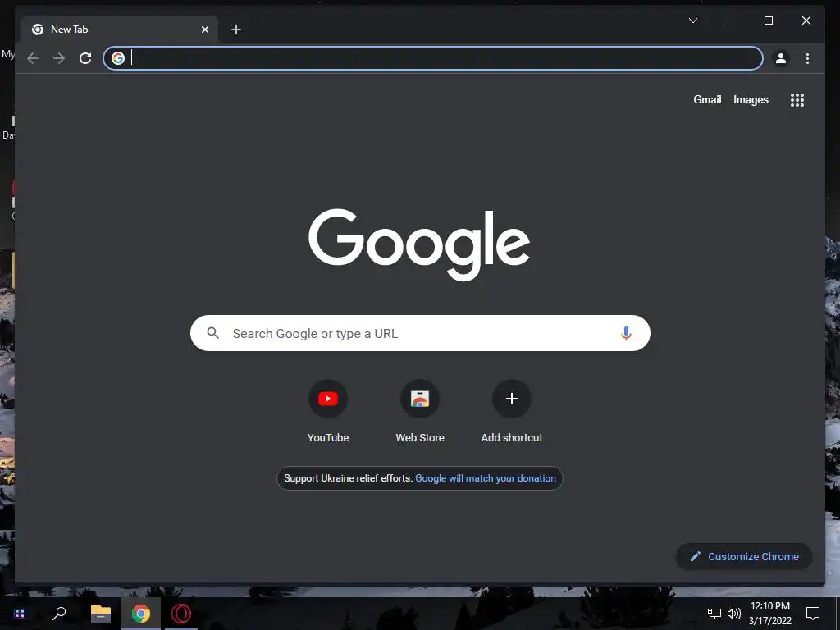
Task: Open the Google apps grid
Action: coord(797,100)
